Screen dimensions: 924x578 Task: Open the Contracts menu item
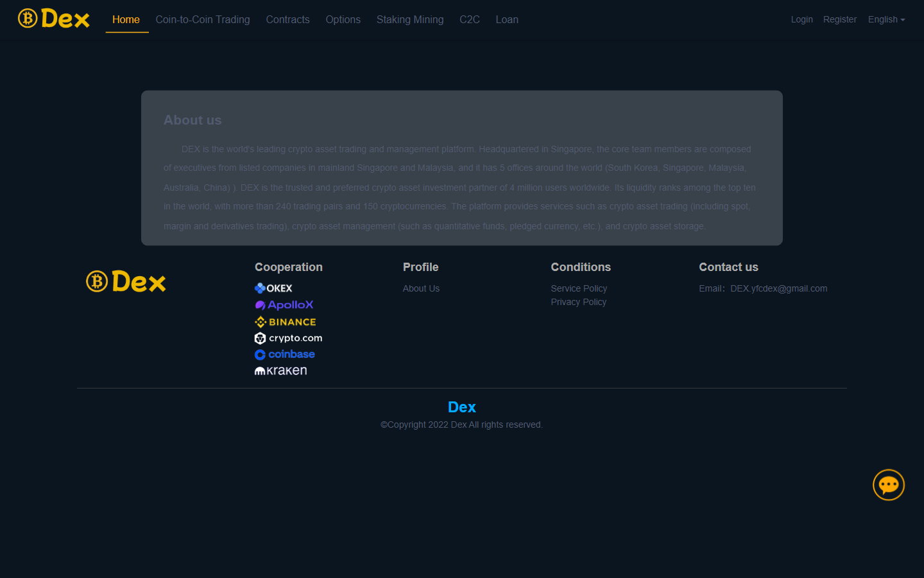(288, 19)
